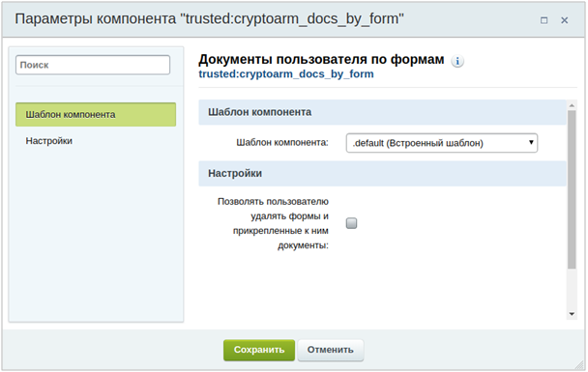Focus the Поиск search field
This screenshot has height=372, width=588.
pyautogui.click(x=93, y=65)
